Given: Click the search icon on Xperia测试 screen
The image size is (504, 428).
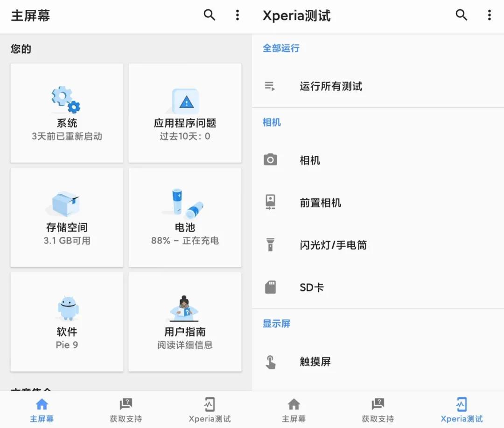Looking at the screenshot, I should pyautogui.click(x=461, y=15).
